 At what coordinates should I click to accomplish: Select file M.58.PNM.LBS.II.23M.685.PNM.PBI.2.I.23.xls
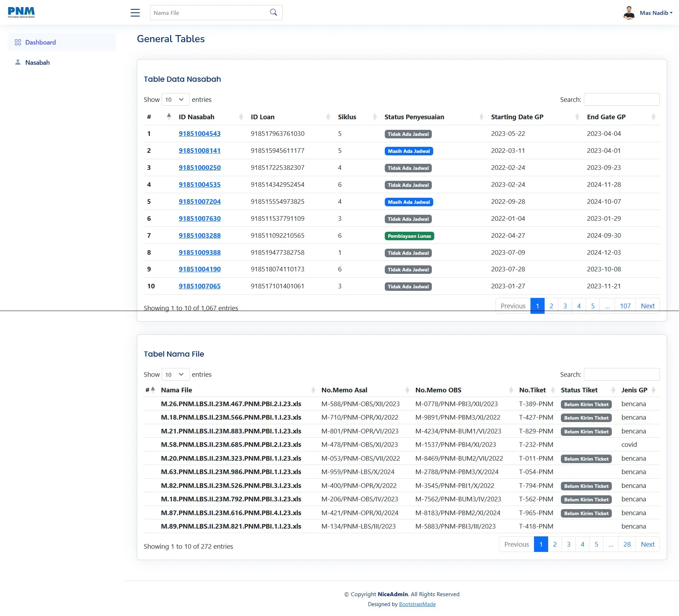231,444
